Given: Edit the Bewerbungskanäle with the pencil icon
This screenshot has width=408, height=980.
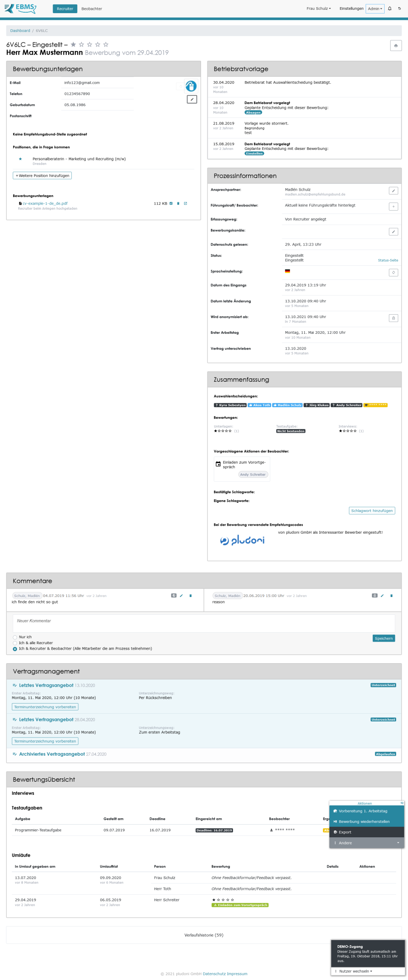Looking at the screenshot, I should (394, 231).
